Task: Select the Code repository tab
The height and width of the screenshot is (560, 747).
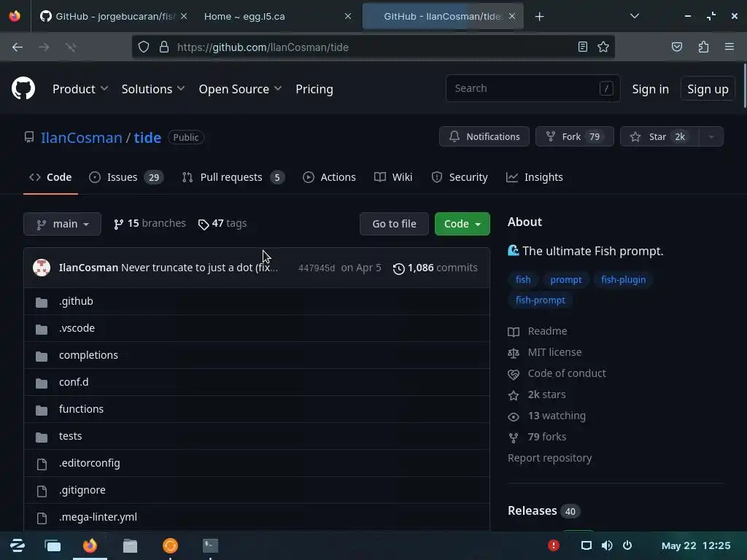Action: (x=50, y=177)
